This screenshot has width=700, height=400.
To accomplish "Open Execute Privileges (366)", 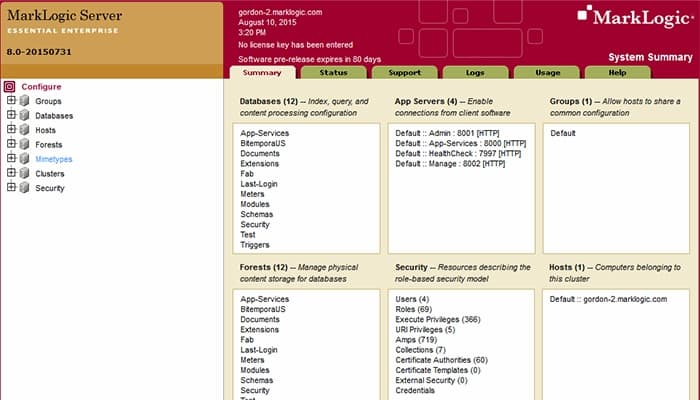I will 438,320.
